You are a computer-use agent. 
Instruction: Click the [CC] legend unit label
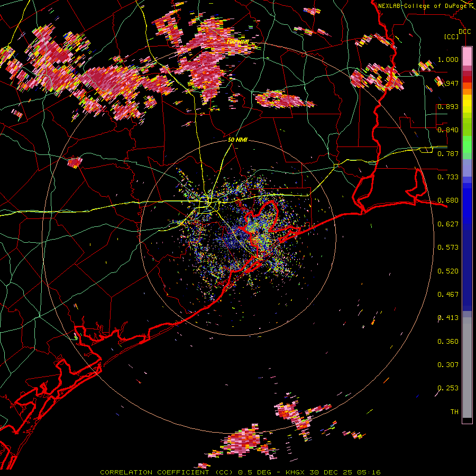(x=451, y=36)
